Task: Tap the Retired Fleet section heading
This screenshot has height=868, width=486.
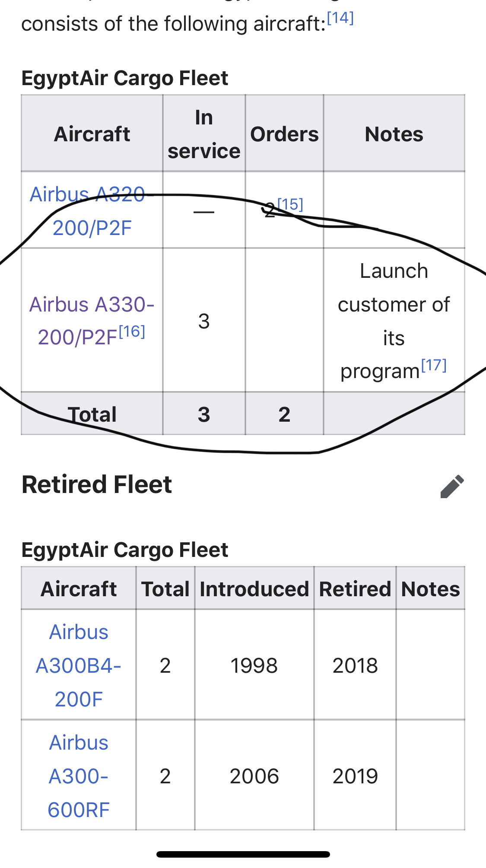Action: [x=97, y=484]
